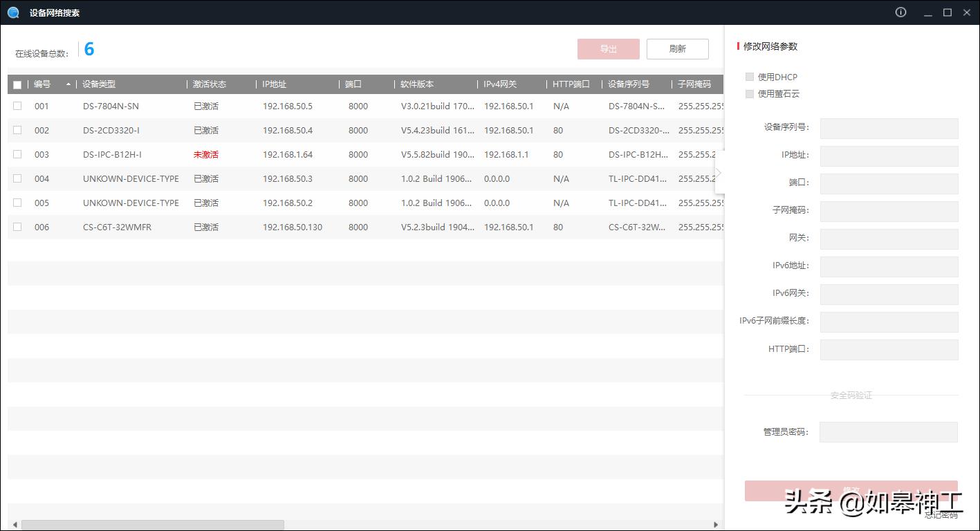This screenshot has height=531, width=980.
Task: Click left arrow of horizontal scrollbar
Action: (14, 525)
